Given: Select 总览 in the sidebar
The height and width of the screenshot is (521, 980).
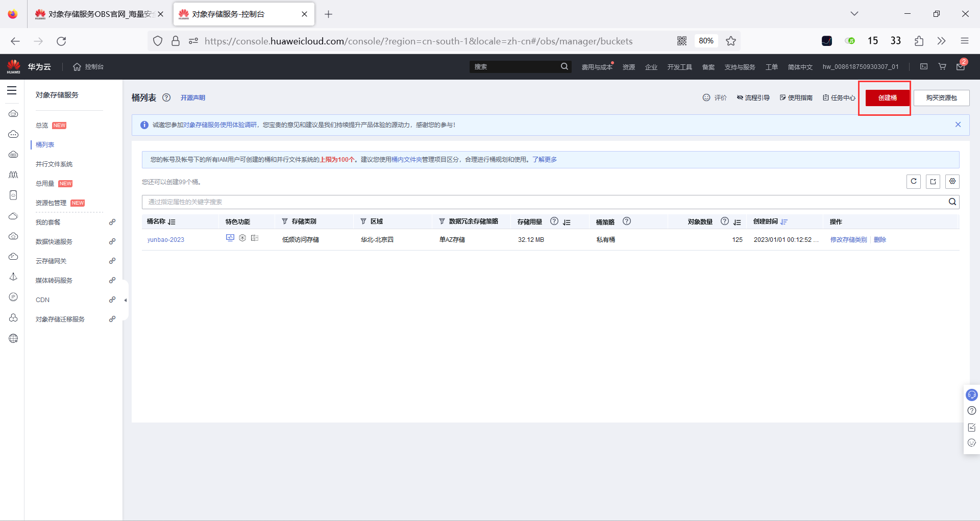Looking at the screenshot, I should pos(42,126).
